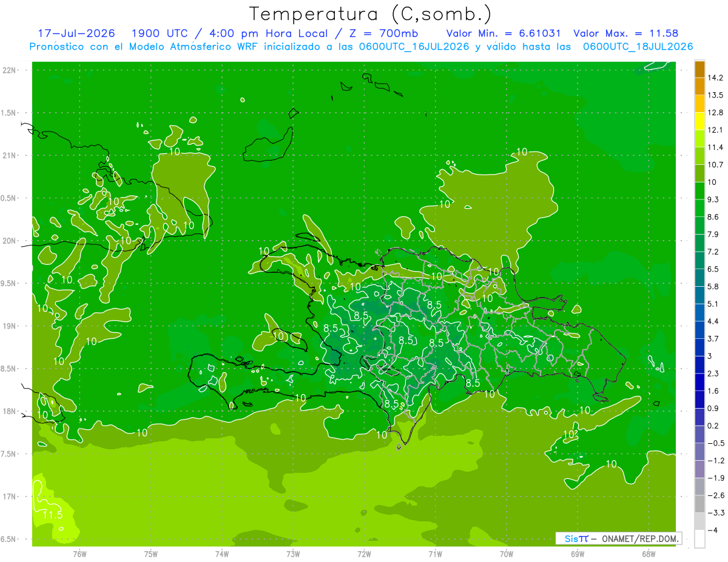Click the "68W" longitude axis label
The height and width of the screenshot is (562, 728).
[649, 554]
